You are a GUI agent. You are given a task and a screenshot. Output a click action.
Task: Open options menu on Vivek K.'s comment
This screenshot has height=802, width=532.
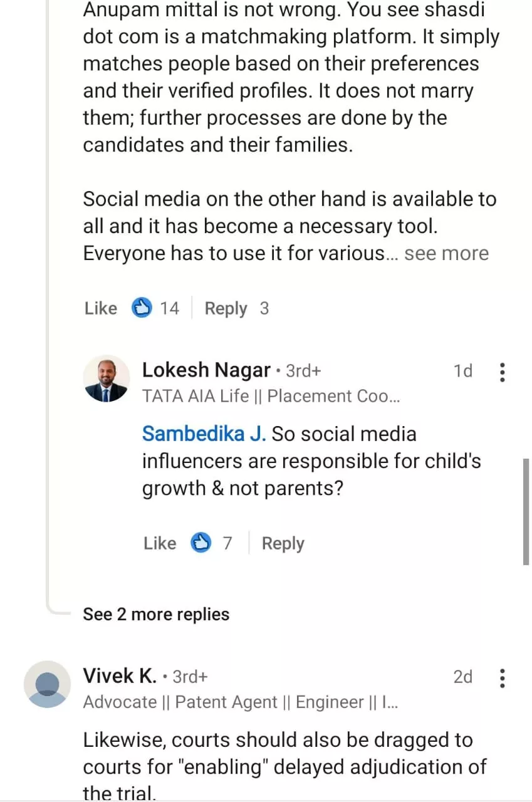[501, 678]
